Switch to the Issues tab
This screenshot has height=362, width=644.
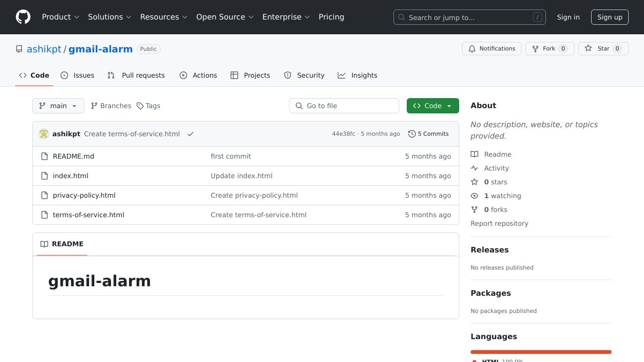78,75
